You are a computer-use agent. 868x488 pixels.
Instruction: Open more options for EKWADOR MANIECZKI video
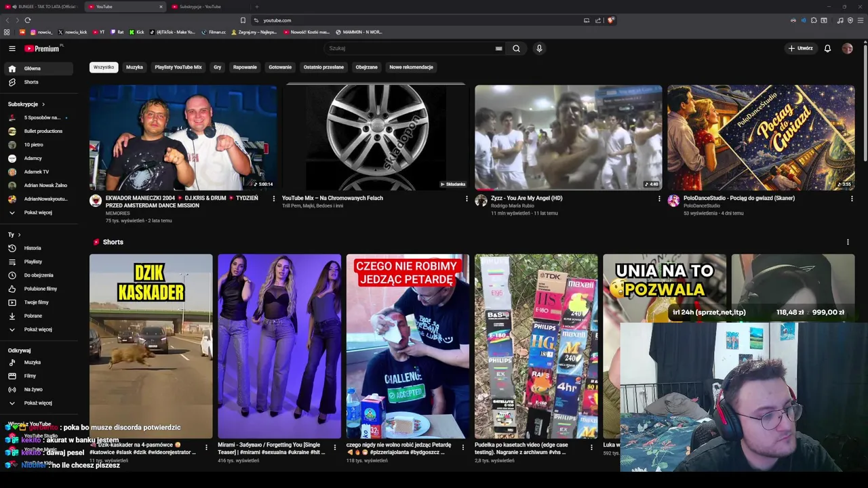click(274, 199)
